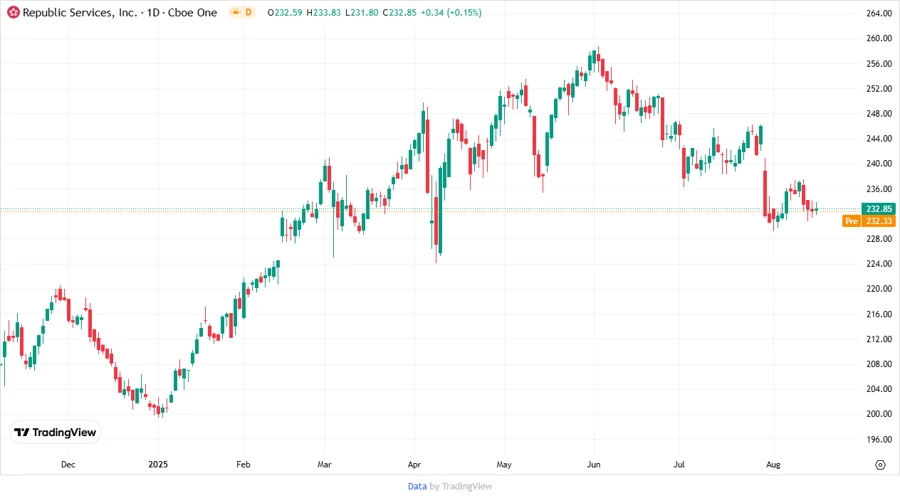Click the 260.00 mark on price scale
The height and width of the screenshot is (498, 900).
878,39
